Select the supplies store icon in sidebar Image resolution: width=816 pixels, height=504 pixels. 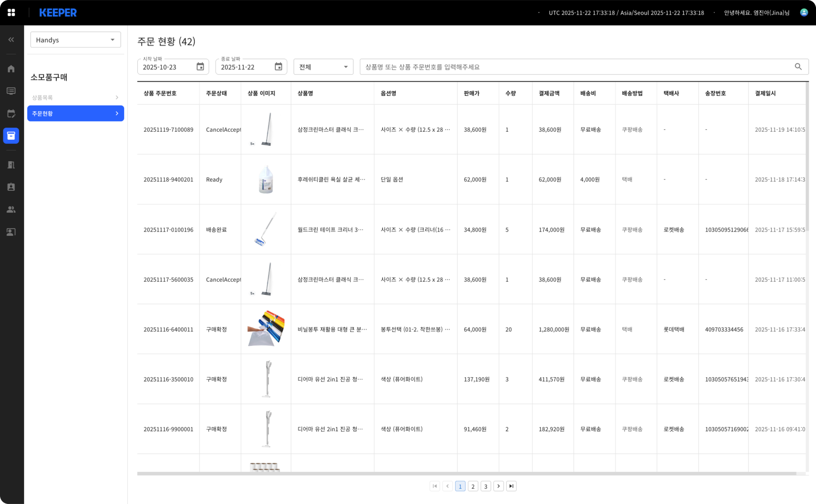[11, 136]
